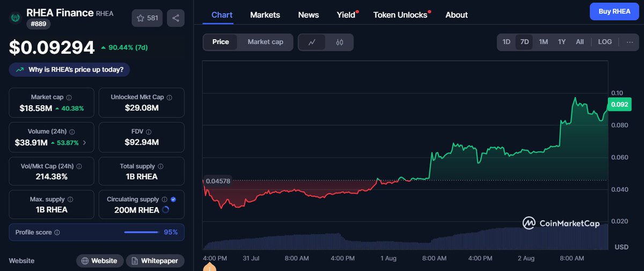Viewport: 644px width, 271px height.
Task: Click the RHEA Finance token logo
Action: [x=15, y=18]
